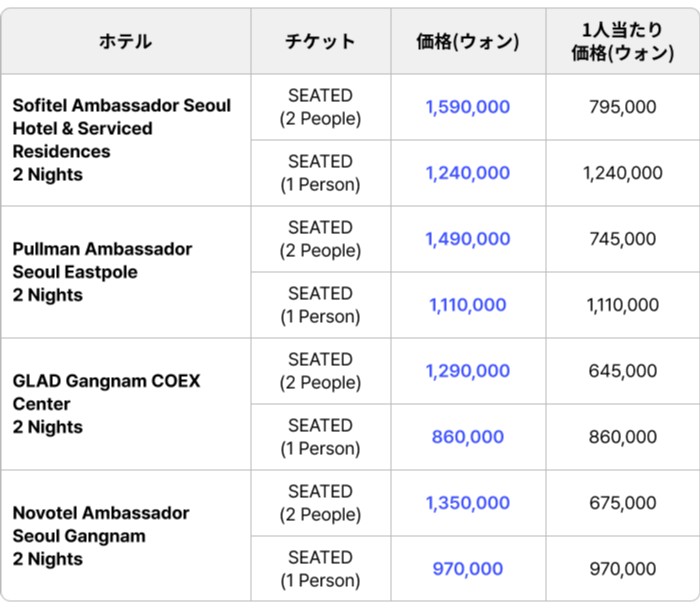
Task: Click the ホテル column header
Action: click(x=125, y=41)
